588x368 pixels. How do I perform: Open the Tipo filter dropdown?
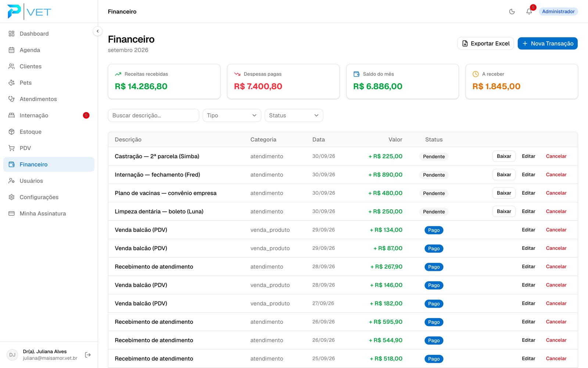click(232, 115)
